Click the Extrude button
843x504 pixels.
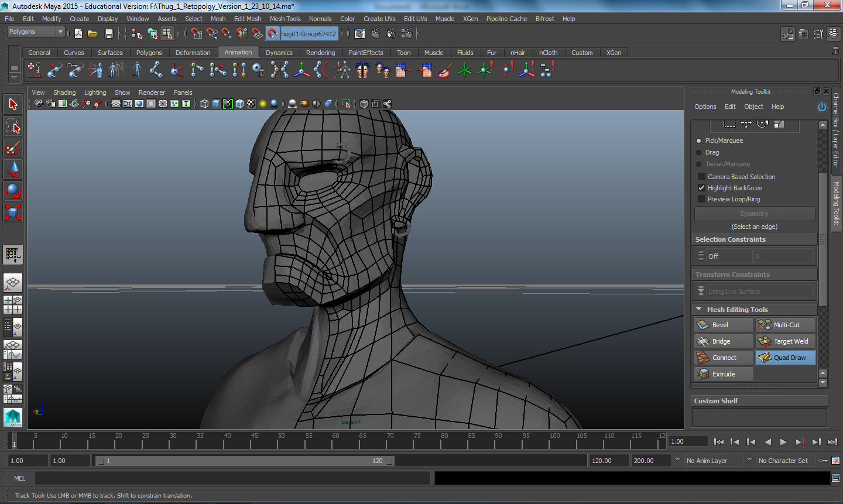[x=724, y=374]
